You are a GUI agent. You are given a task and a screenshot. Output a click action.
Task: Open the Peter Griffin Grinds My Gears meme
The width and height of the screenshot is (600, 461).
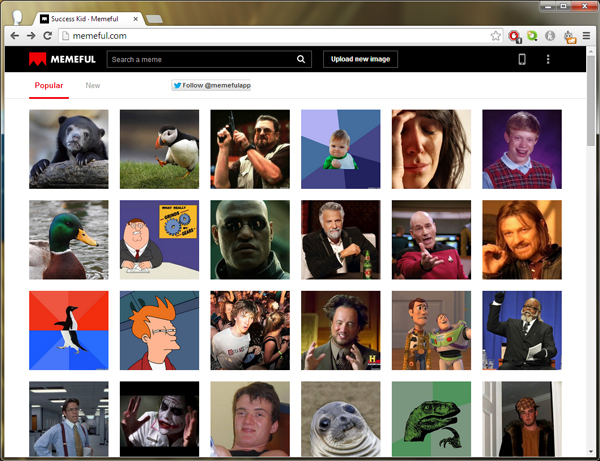point(160,240)
